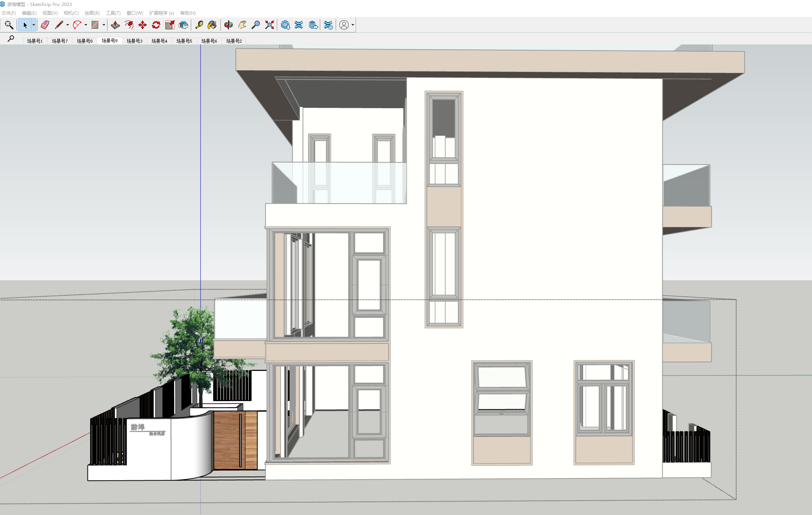Image resolution: width=812 pixels, height=515 pixels.
Task: Expand the Select tool dropdown arrow
Action: click(34, 25)
